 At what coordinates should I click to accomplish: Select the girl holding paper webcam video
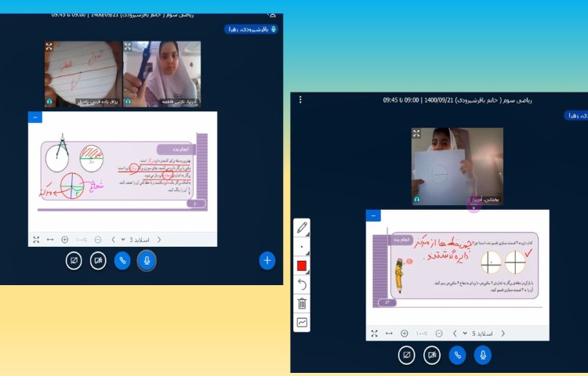tap(458, 166)
